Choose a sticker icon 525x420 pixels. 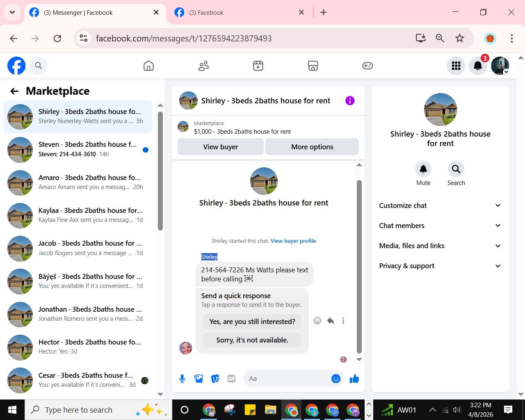pos(215,379)
